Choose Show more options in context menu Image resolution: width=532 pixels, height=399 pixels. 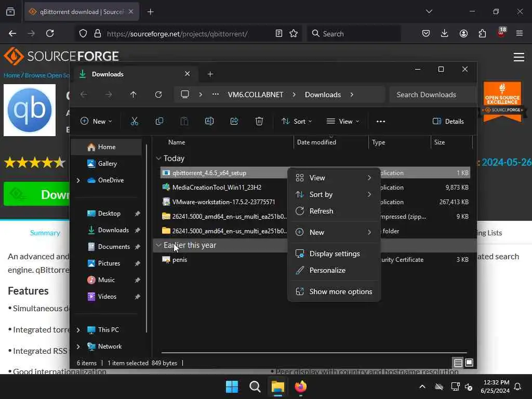click(x=334, y=292)
